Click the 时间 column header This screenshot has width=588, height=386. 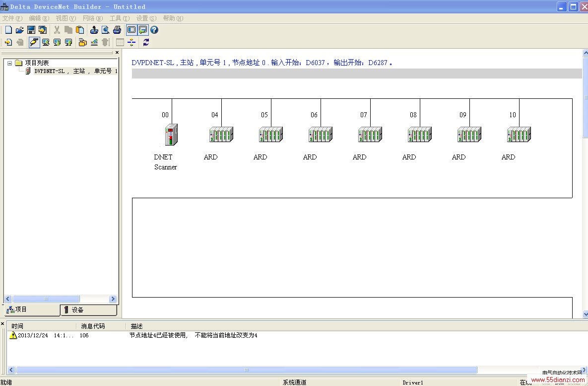(42, 326)
